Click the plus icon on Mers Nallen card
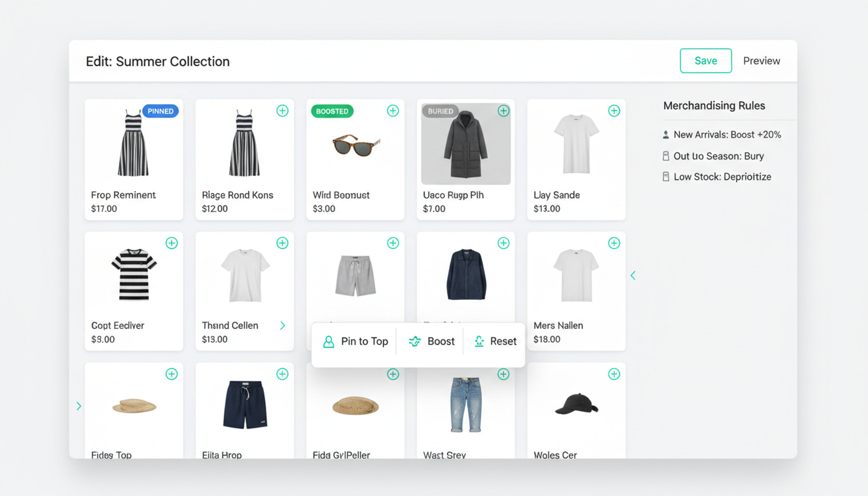Screen dimensions: 868x496 pos(614,243)
